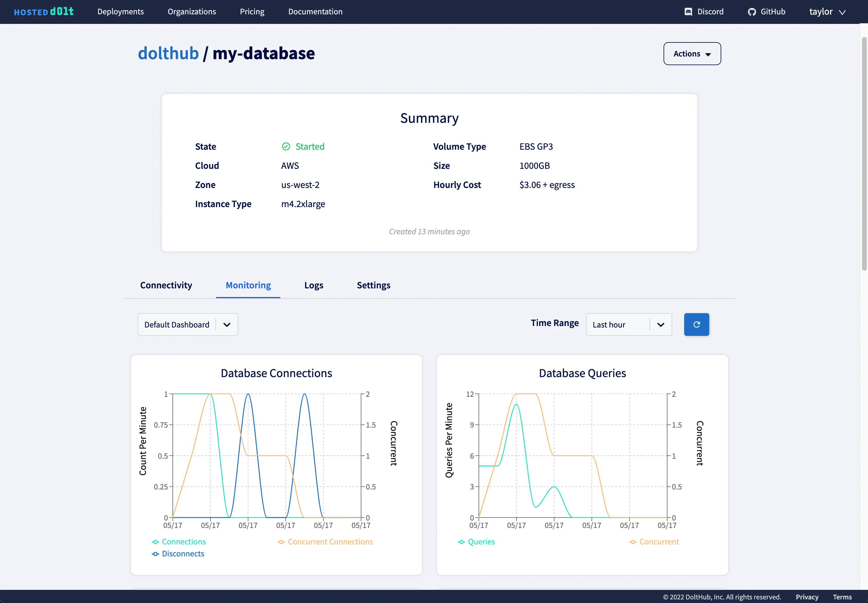
Task: Click the Hosted Dolt logo
Action: coord(44,12)
